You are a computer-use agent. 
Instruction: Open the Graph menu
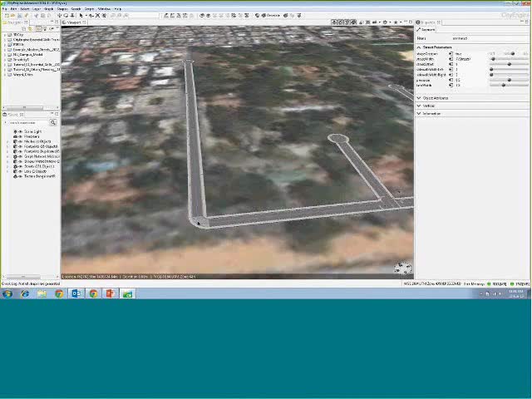point(49,9)
